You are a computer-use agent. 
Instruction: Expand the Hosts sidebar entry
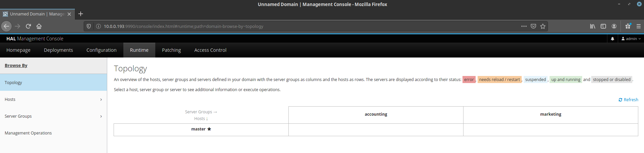[x=53, y=100]
